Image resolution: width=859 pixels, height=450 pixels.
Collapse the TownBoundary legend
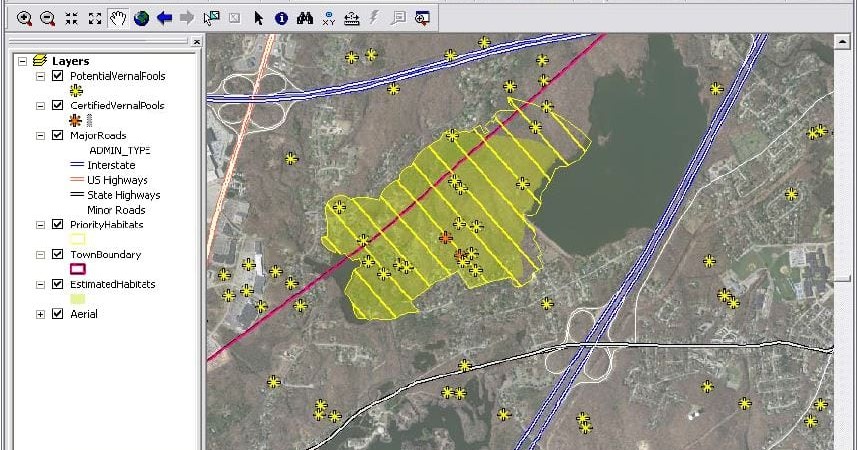(x=40, y=255)
